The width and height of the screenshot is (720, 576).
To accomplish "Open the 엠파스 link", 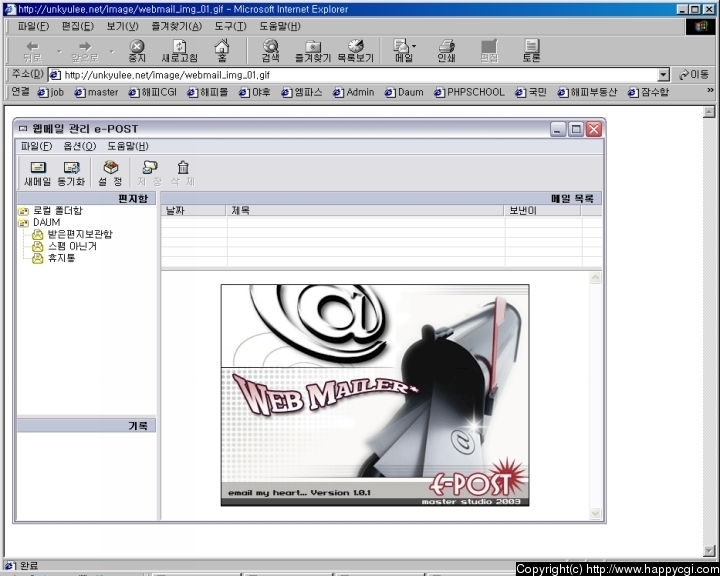I will [302, 92].
